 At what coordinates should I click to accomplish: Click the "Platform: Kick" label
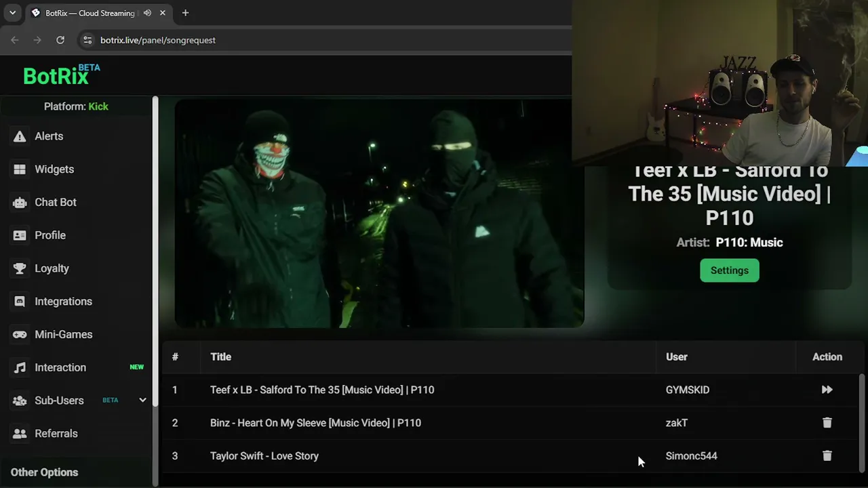(76, 106)
